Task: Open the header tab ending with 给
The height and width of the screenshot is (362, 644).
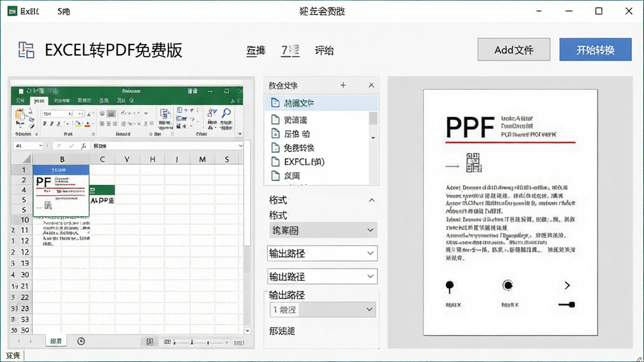Action: pos(324,50)
